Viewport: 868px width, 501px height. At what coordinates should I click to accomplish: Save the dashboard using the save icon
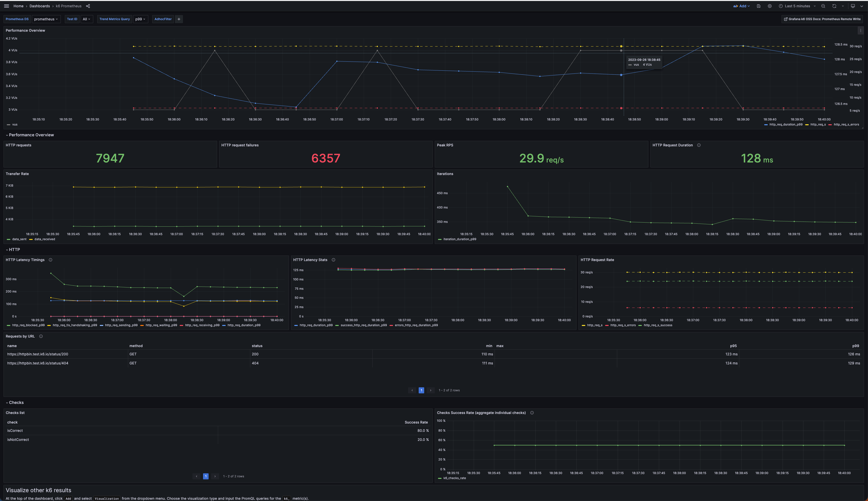[x=758, y=6]
